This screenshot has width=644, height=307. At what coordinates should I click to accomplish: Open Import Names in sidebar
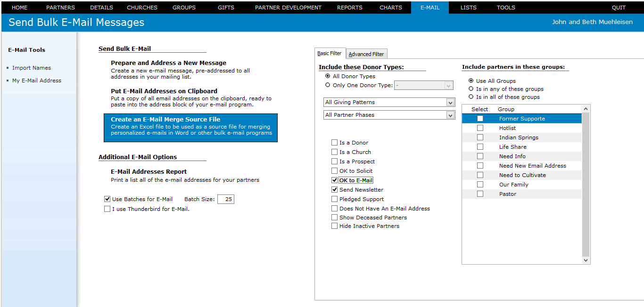(32, 68)
